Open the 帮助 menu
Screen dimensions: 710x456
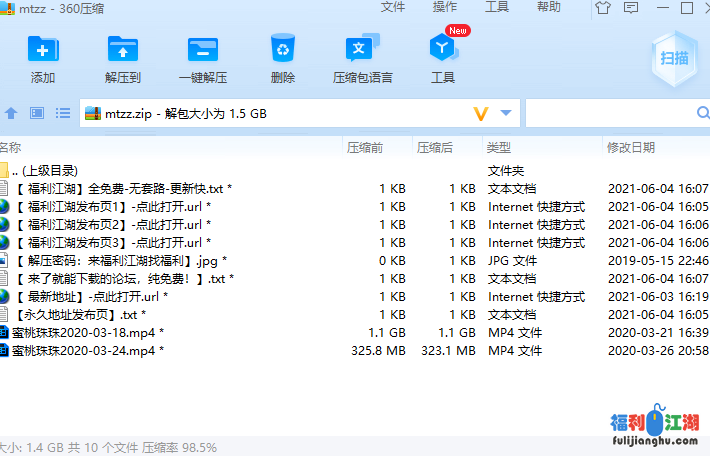click(x=549, y=8)
